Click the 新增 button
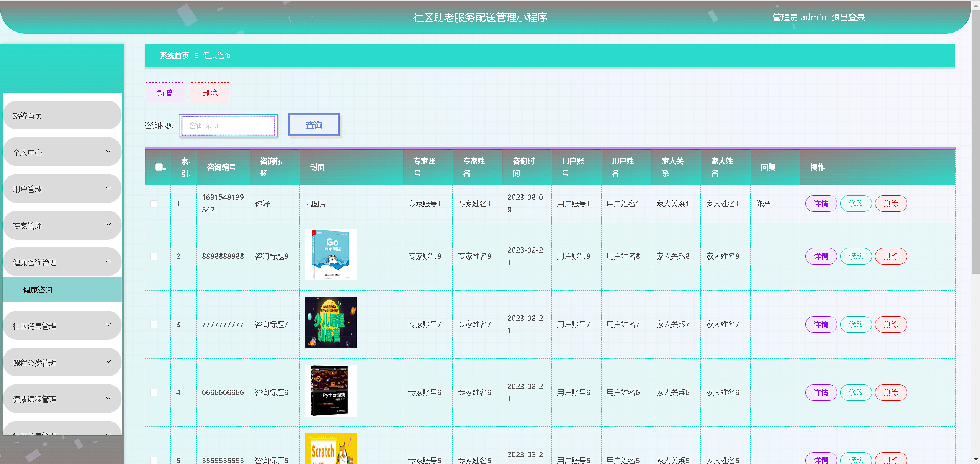The image size is (980, 464). click(x=165, y=93)
